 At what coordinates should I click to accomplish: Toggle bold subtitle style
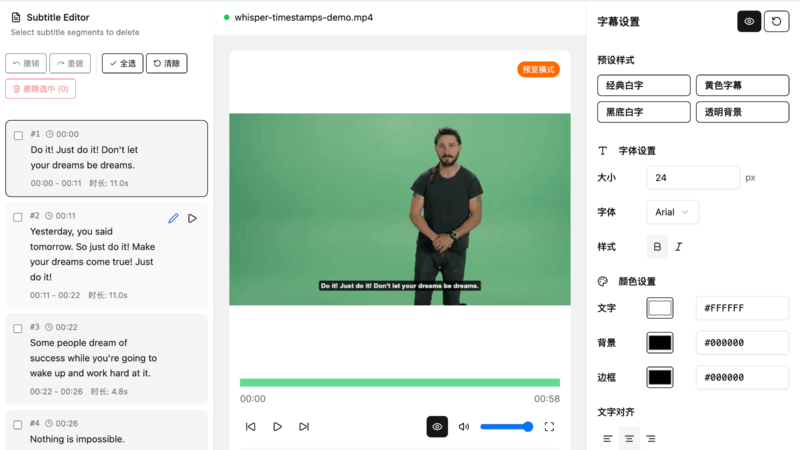tap(657, 247)
